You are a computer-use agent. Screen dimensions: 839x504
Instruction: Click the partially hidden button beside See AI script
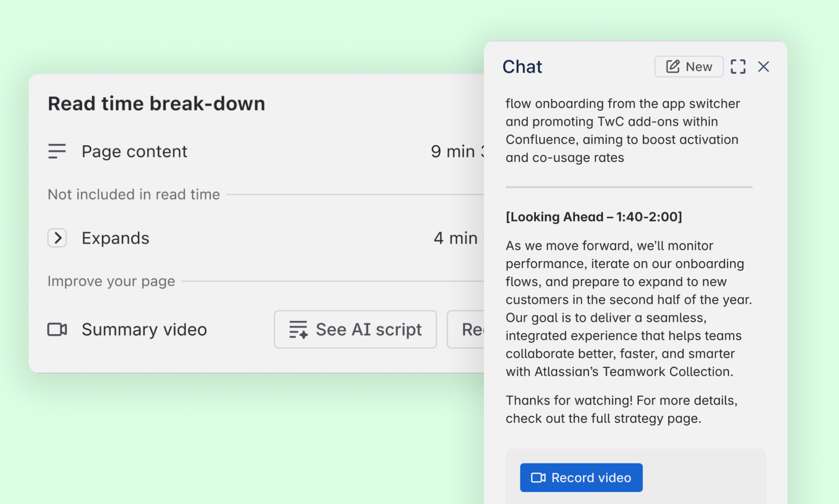467,329
